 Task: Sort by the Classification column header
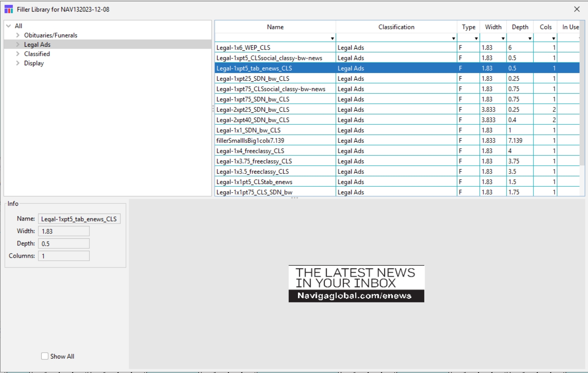396,27
